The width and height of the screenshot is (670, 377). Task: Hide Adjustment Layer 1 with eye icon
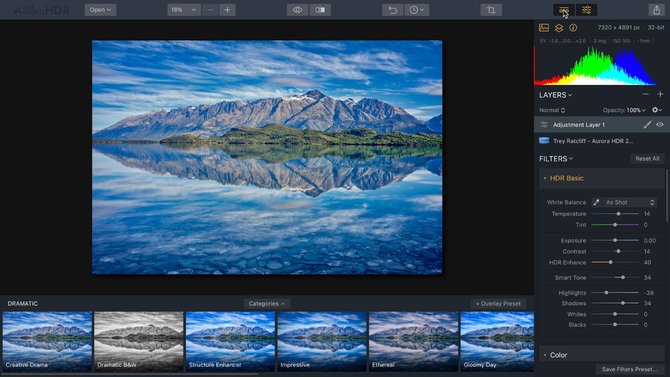[660, 125]
